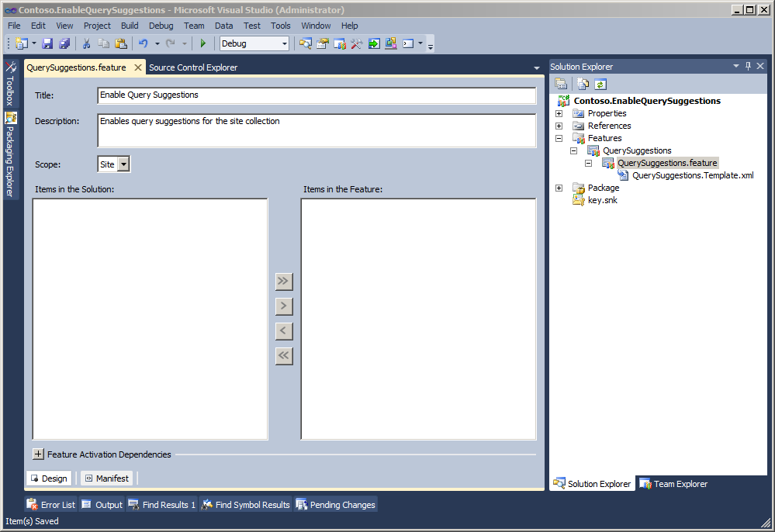The height and width of the screenshot is (532, 775).
Task: Expand Feature Activation Dependencies section
Action: [38, 454]
